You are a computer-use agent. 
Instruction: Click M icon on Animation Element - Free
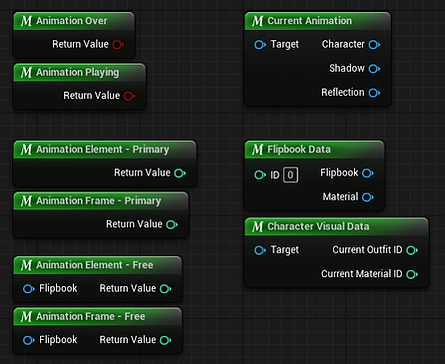pyautogui.click(x=26, y=265)
